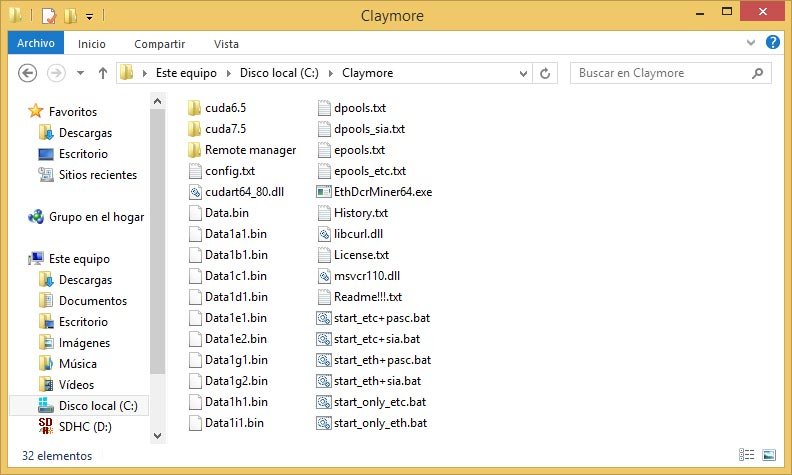Switch to large icons view layout
Viewport: 792px width, 475px height.
tap(769, 455)
